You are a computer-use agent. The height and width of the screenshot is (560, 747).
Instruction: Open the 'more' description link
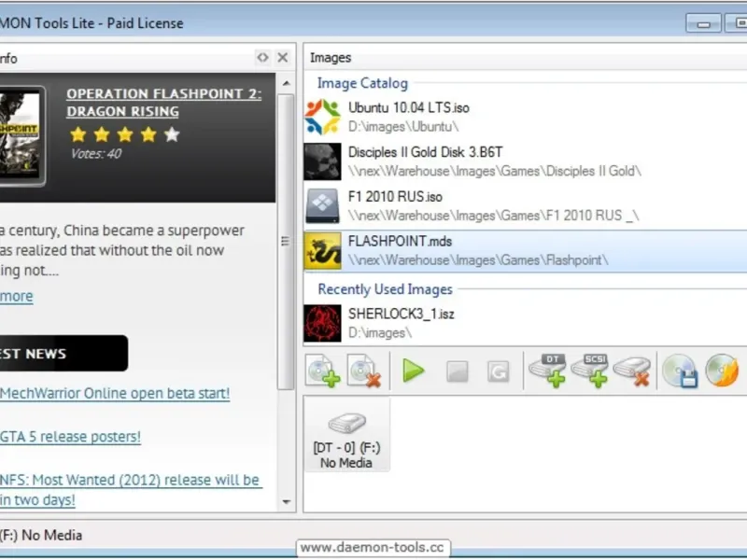17,296
